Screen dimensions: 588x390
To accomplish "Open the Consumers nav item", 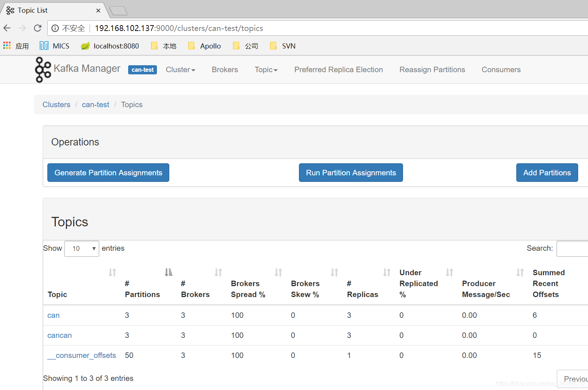I will 501,70.
